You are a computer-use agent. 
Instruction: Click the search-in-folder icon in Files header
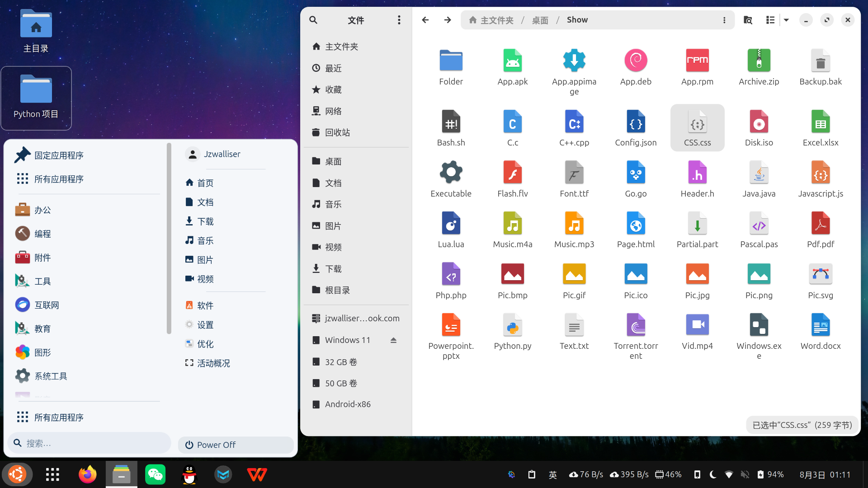point(748,20)
